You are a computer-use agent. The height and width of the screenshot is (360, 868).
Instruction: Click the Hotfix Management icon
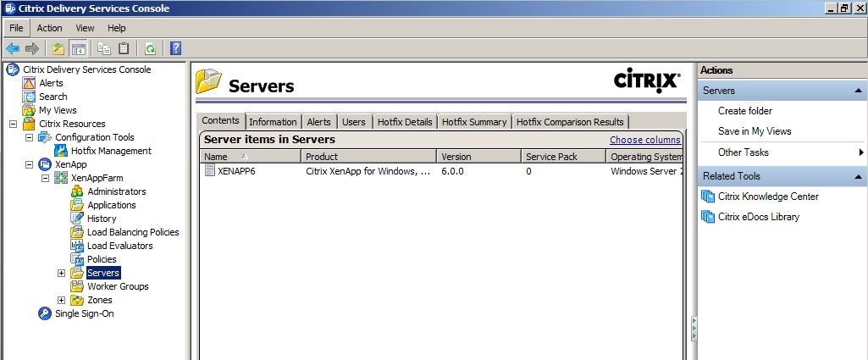(61, 151)
